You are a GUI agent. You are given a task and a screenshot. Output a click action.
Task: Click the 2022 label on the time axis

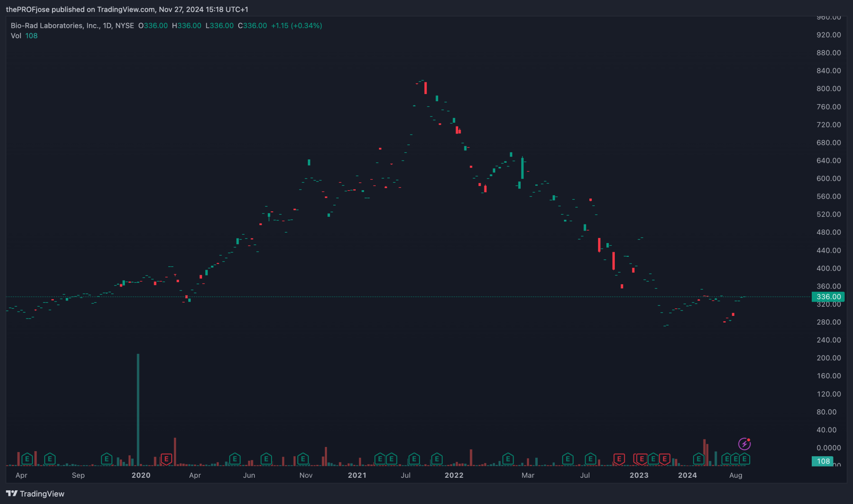click(454, 475)
